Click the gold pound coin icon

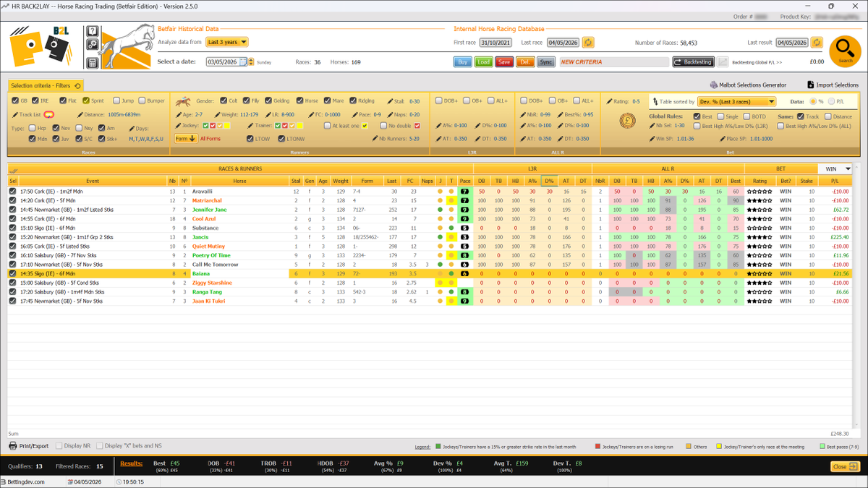(627, 121)
